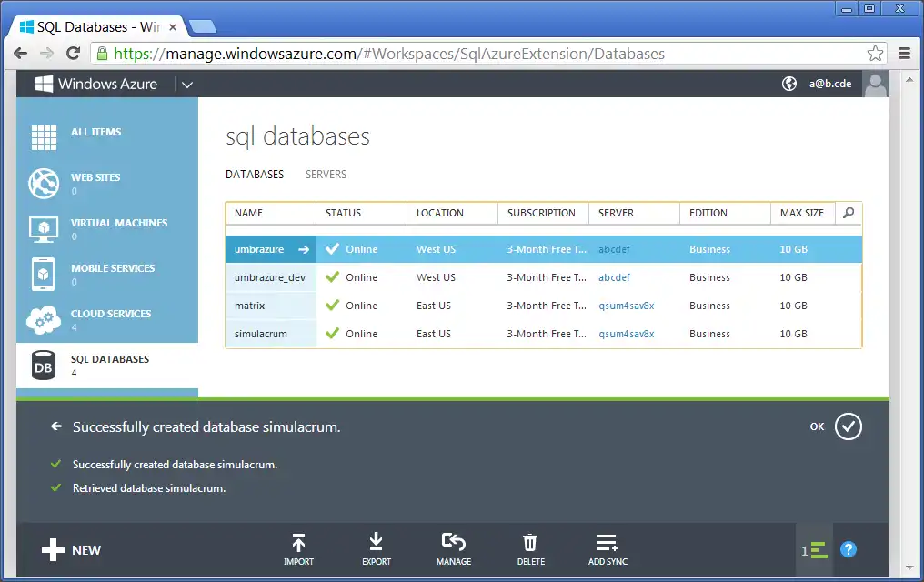Expand the Windows Azure header dropdown chevron
Image resolution: width=924 pixels, height=582 pixels.
click(x=186, y=85)
